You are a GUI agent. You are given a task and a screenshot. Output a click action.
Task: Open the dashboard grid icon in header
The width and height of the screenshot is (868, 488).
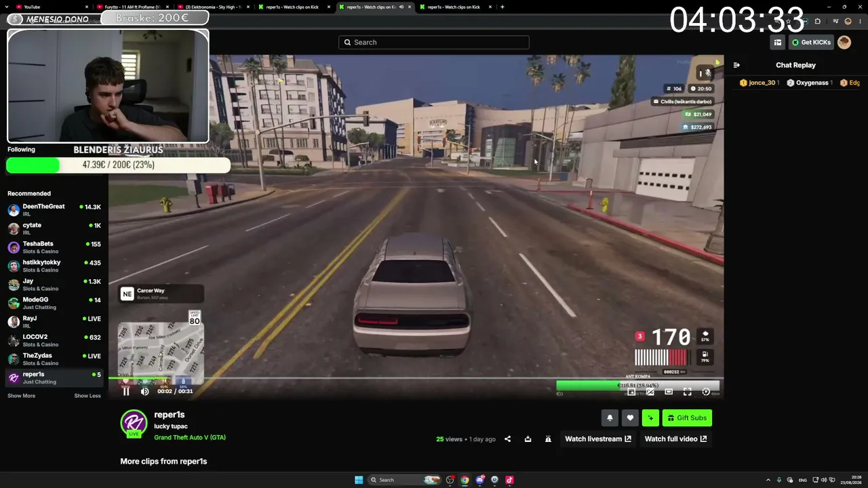[x=778, y=42]
